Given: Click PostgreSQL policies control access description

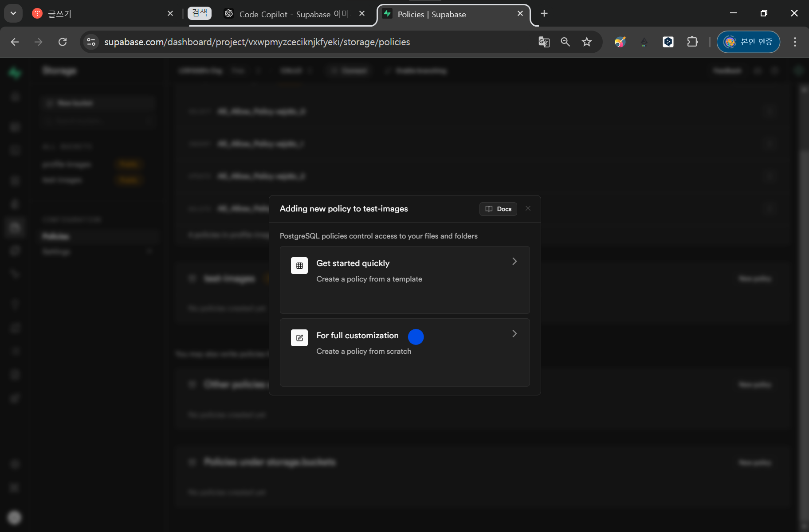Looking at the screenshot, I should click(379, 236).
